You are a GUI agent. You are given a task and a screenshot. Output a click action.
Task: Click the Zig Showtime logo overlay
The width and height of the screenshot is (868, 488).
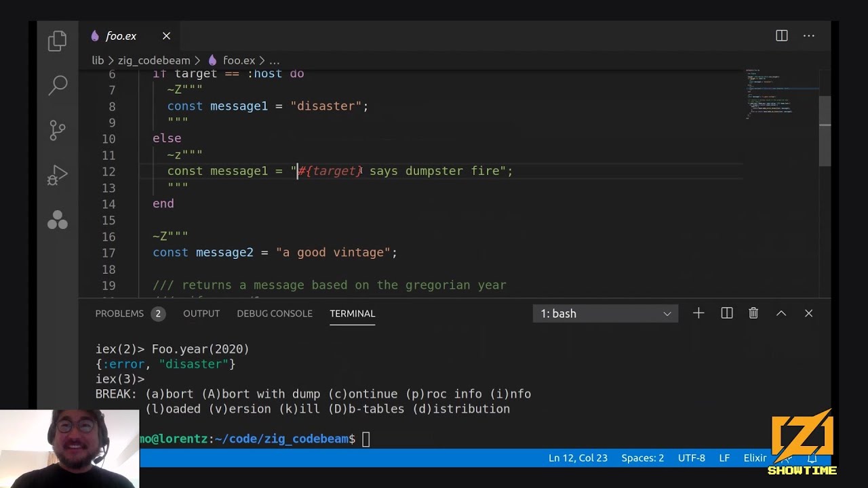click(x=802, y=443)
